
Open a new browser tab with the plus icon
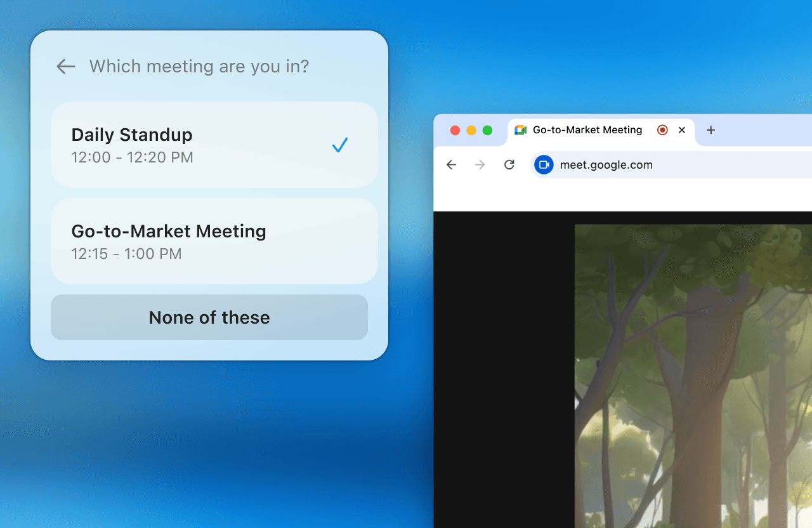point(710,130)
